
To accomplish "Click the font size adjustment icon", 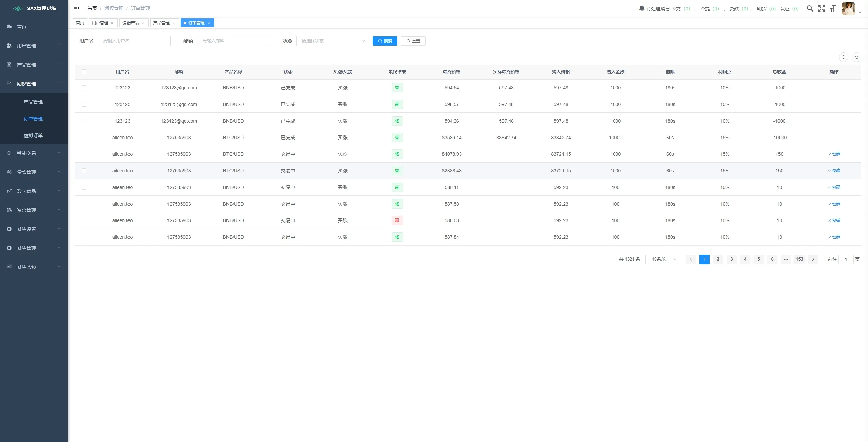I will click(x=833, y=8).
